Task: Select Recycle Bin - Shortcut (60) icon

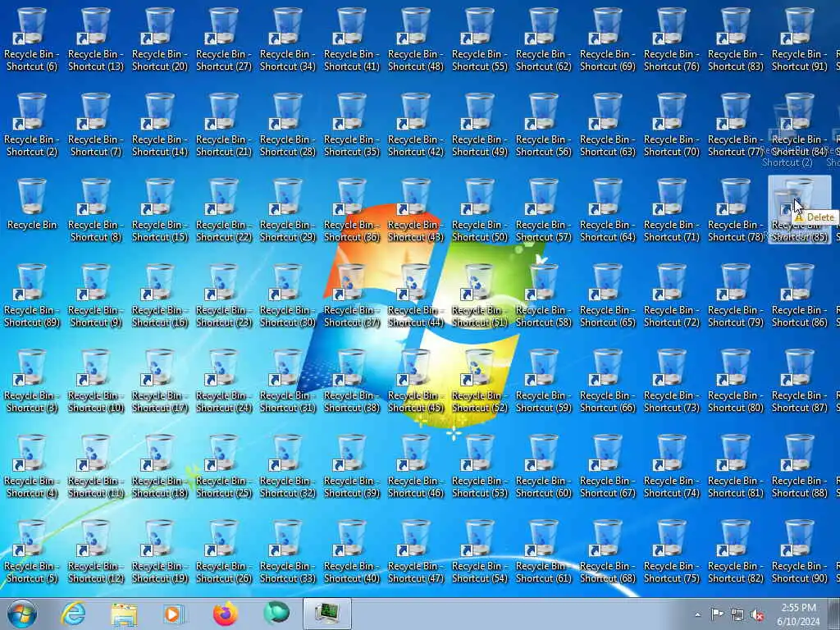Action: [543, 467]
